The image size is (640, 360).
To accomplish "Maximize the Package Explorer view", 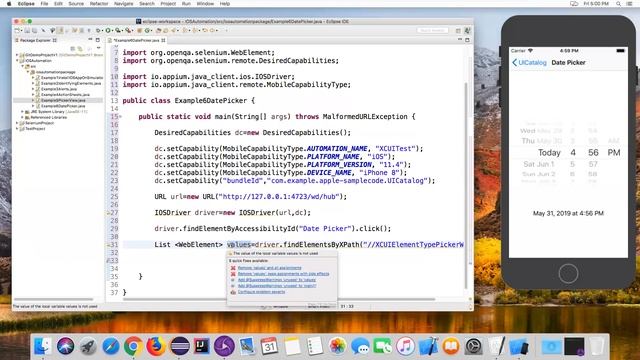I will pyautogui.click(x=98, y=40).
